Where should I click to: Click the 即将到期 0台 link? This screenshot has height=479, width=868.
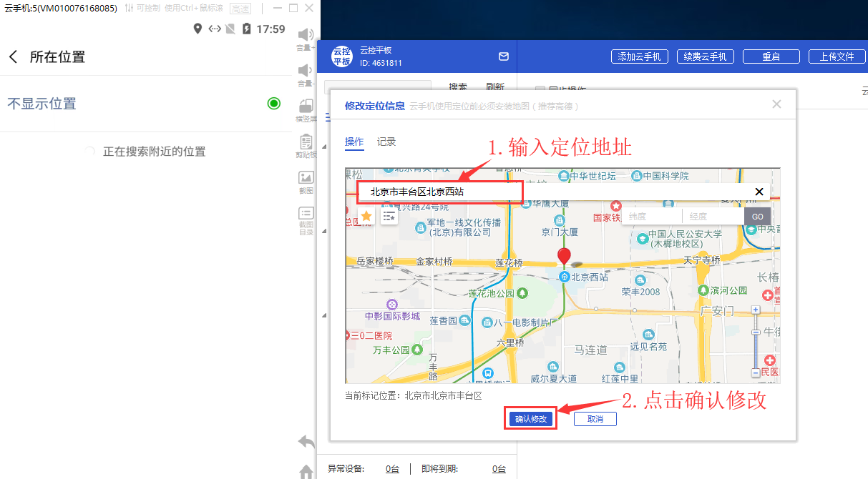coord(499,469)
